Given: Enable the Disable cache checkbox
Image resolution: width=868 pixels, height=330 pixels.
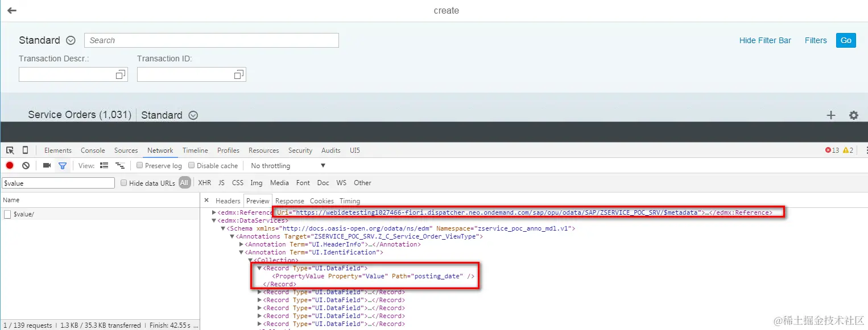Looking at the screenshot, I should [x=192, y=166].
